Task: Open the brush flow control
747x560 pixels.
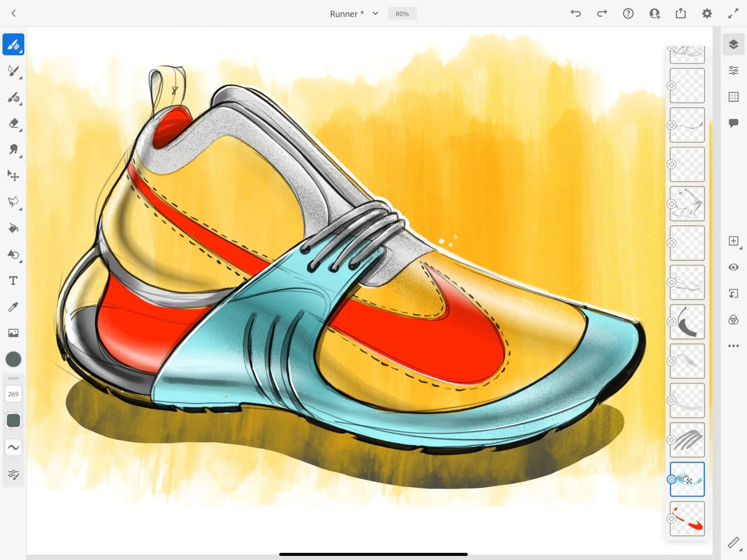Action: (x=14, y=421)
